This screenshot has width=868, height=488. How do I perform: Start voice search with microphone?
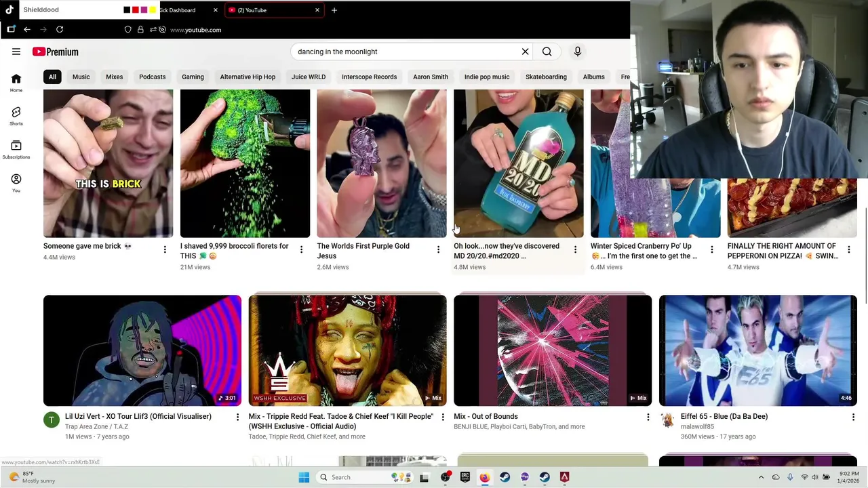pyautogui.click(x=578, y=52)
